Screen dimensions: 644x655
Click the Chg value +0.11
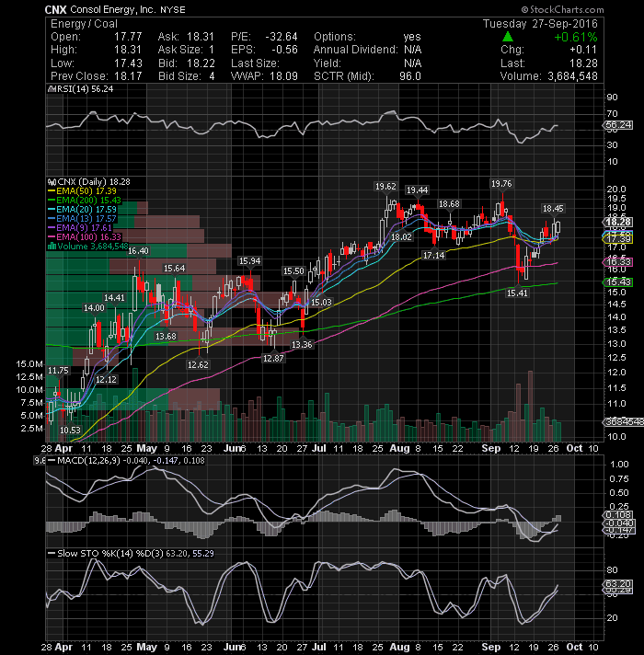(x=583, y=50)
